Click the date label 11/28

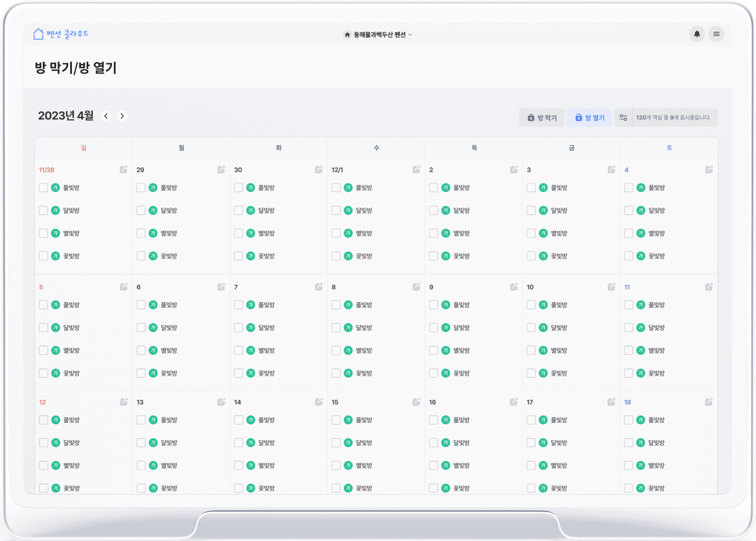pos(47,170)
